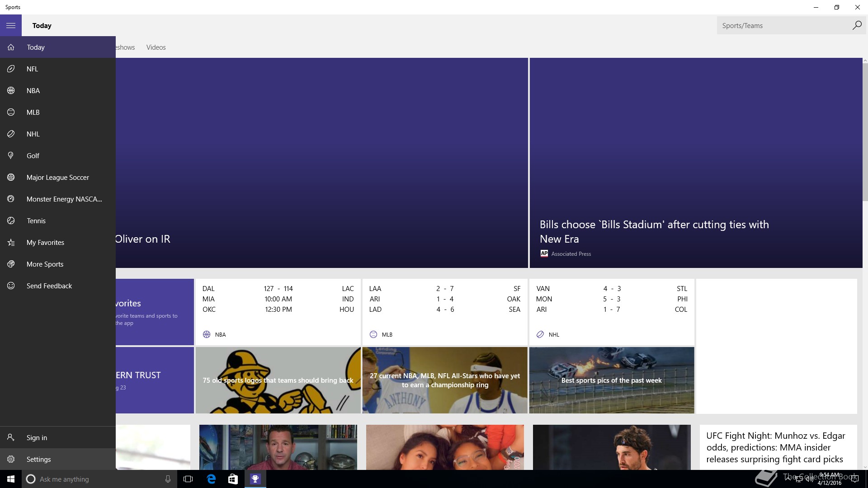Open the NBA scores tile
Image resolution: width=868 pixels, height=488 pixels.
coord(278,312)
